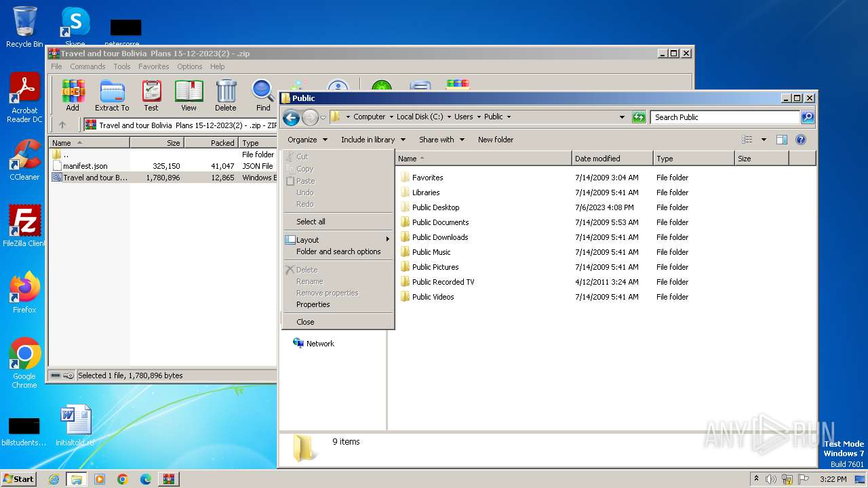868x488 pixels.
Task: Open Skype desktop shortcut
Action: (75, 26)
